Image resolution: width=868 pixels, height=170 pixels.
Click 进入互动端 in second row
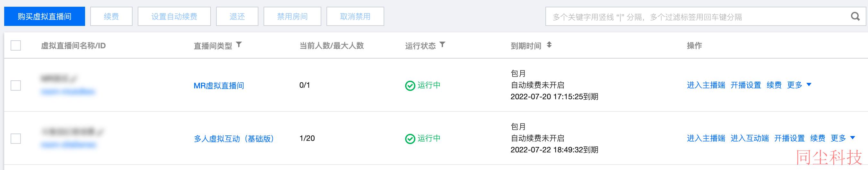(750, 138)
